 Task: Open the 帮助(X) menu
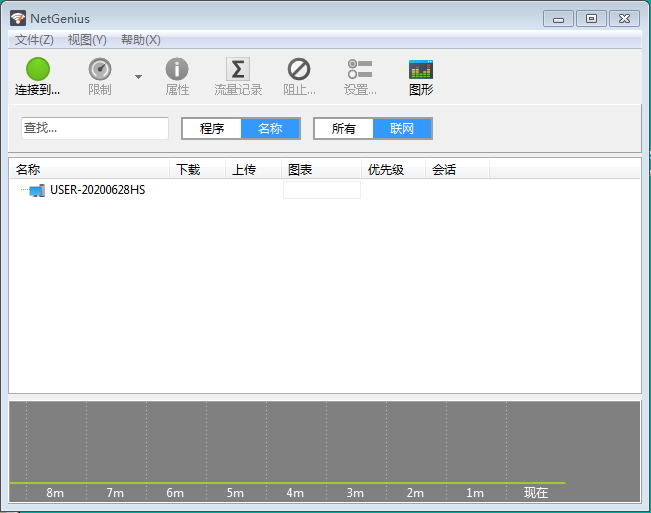[x=140, y=40]
